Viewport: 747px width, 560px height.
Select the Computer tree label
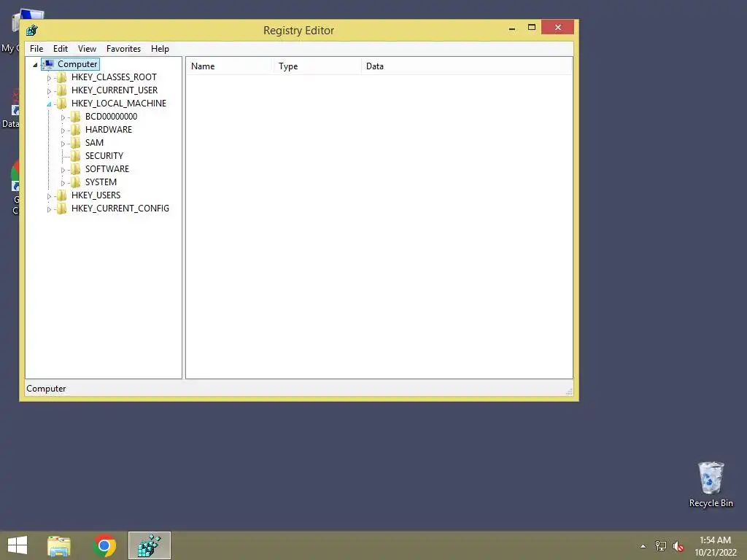click(x=77, y=64)
